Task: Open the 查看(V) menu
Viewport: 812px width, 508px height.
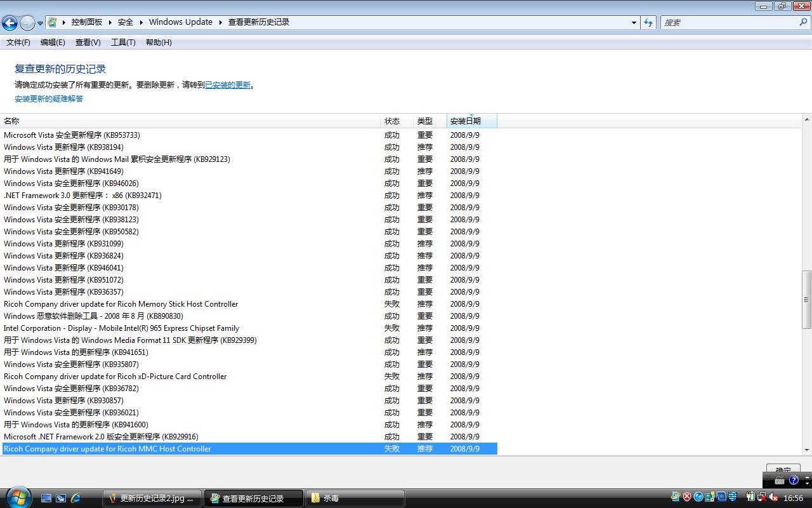Action: [x=88, y=43]
